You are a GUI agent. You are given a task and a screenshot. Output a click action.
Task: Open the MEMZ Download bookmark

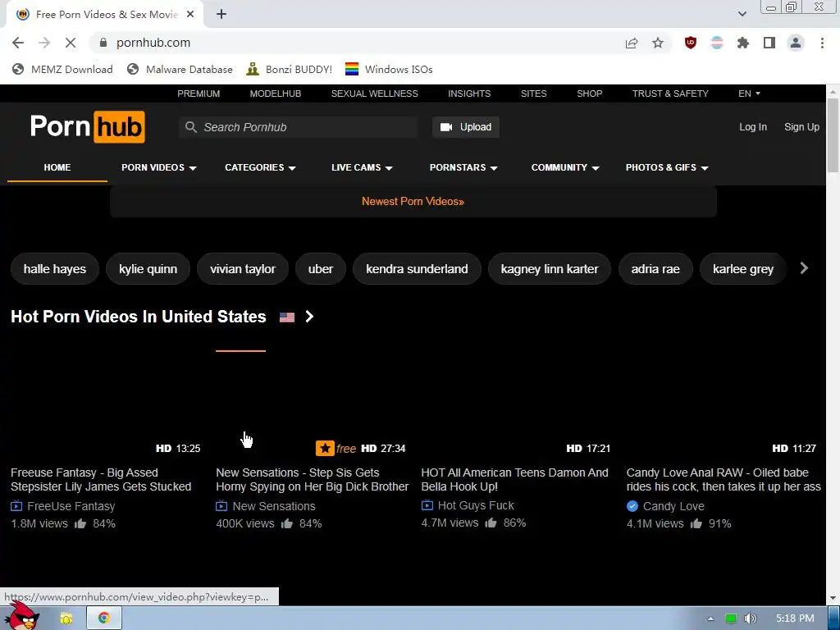(62, 69)
